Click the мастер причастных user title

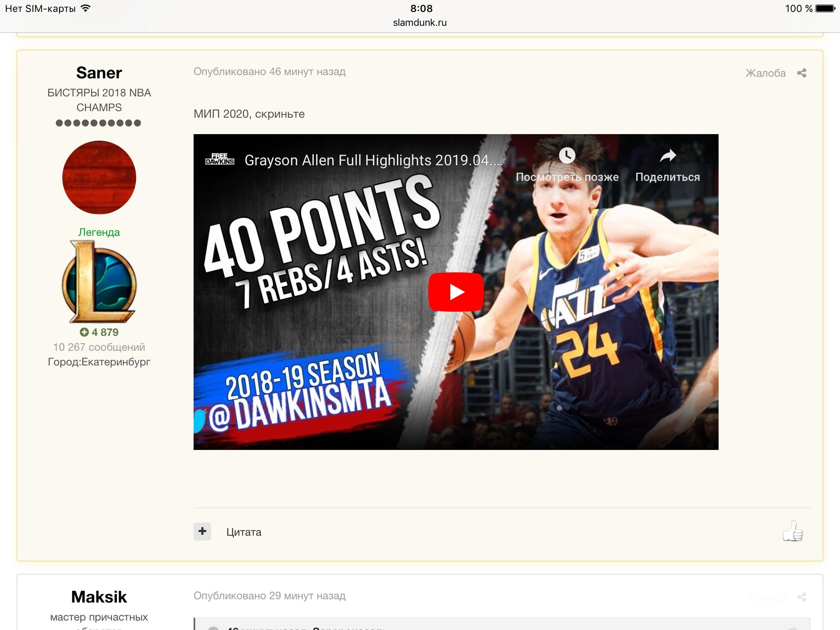[x=99, y=617]
